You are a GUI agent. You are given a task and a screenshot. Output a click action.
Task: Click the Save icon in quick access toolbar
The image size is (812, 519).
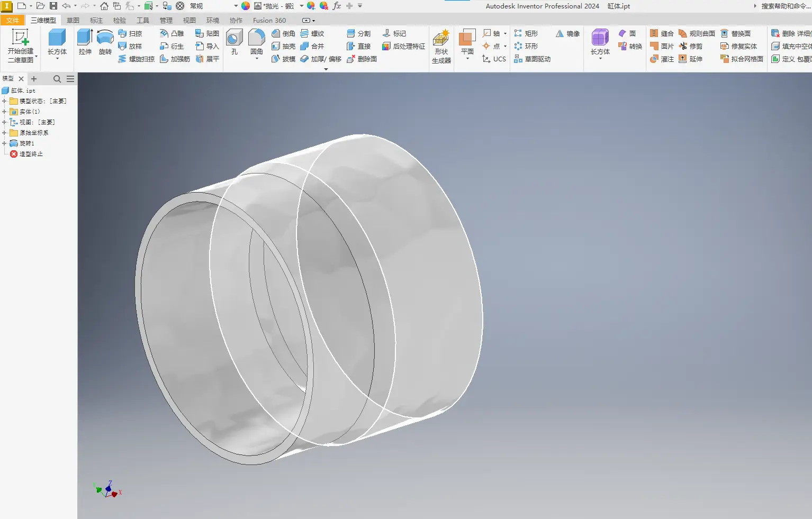[x=53, y=6]
